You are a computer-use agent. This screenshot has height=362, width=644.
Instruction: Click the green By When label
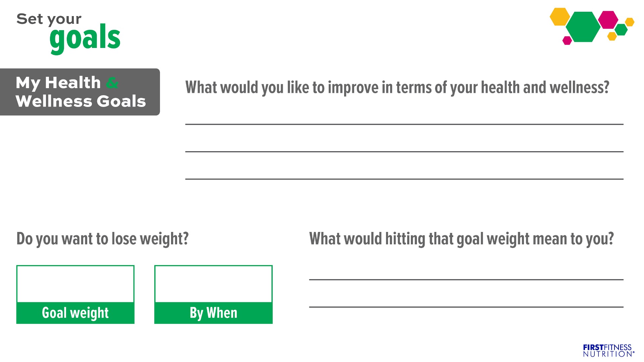213,313
